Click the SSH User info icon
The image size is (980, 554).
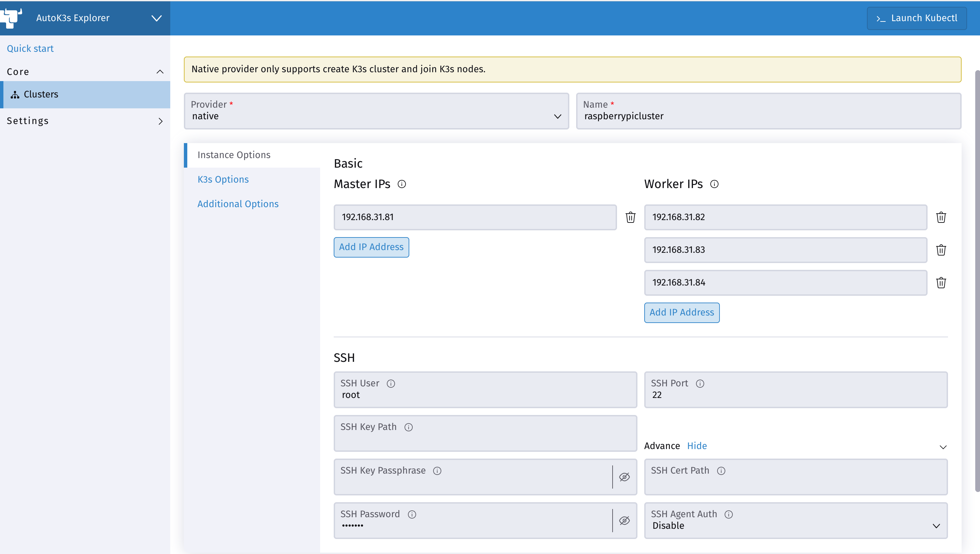(391, 383)
